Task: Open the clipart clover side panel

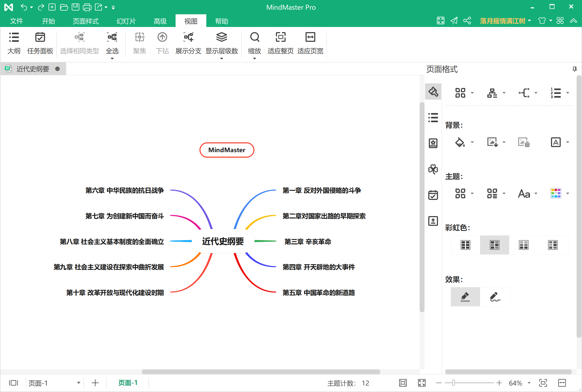Action: pyautogui.click(x=433, y=169)
